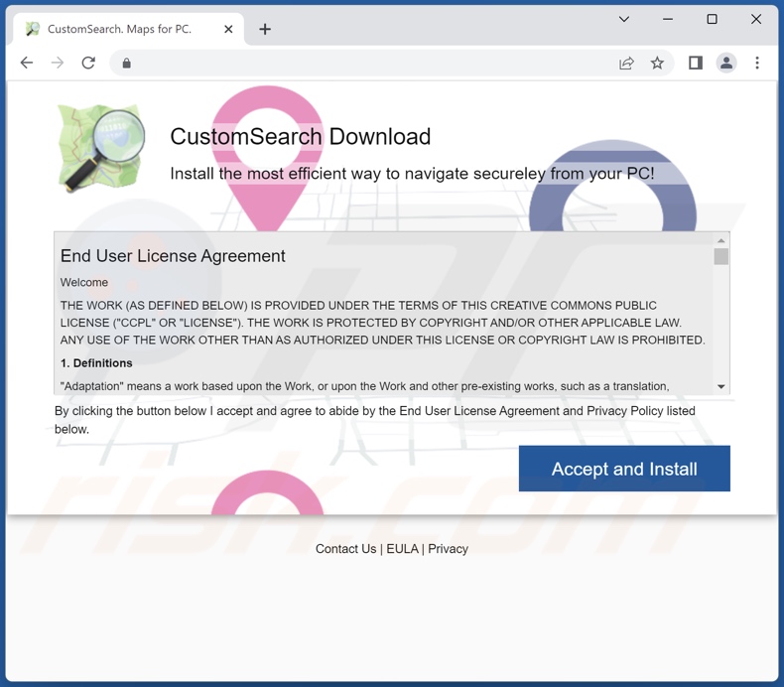The height and width of the screenshot is (687, 784).
Task: Reload the current page
Action: point(88,63)
